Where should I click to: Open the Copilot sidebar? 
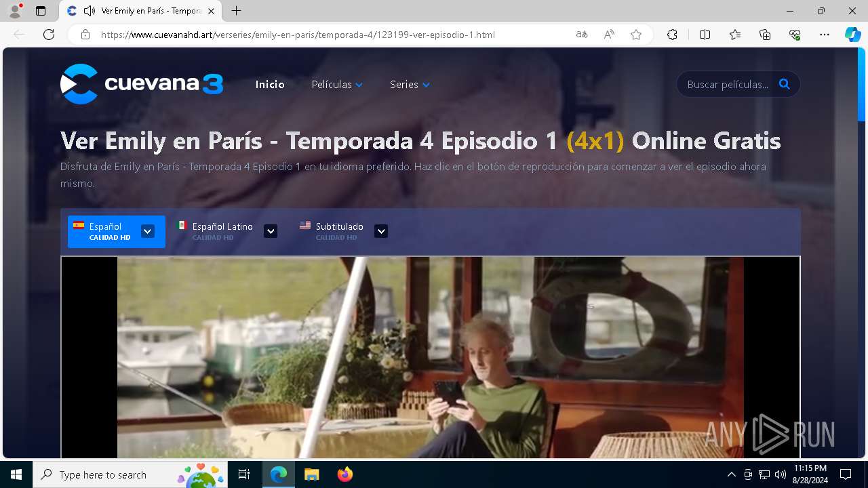tap(853, 35)
